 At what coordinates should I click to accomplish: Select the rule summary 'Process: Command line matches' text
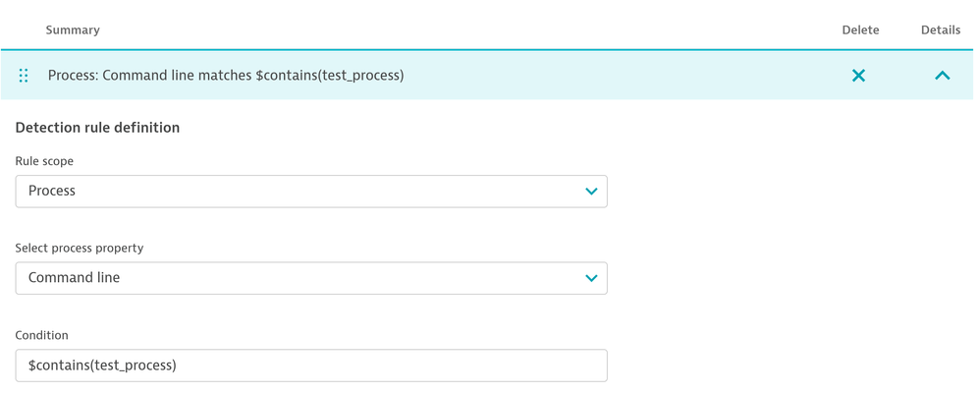[149, 76]
